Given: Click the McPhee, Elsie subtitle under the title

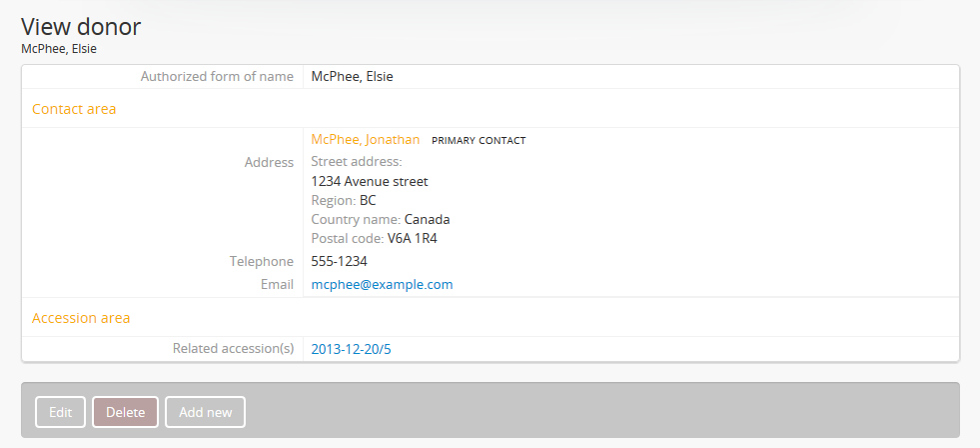Looking at the screenshot, I should [x=59, y=48].
